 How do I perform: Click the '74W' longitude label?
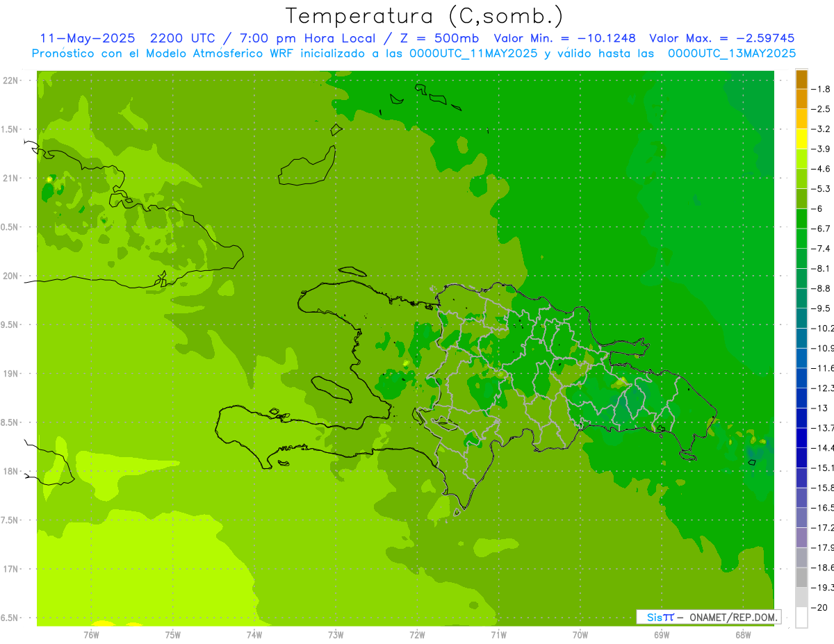254,634
